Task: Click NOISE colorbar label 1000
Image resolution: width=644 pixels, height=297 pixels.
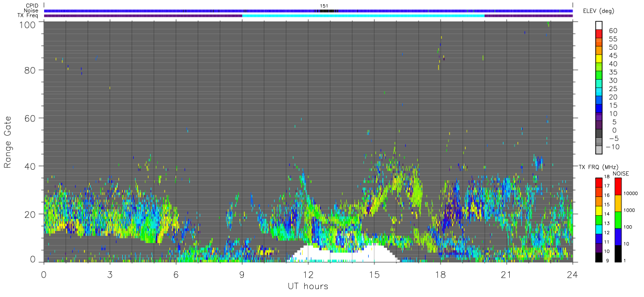Action: tap(629, 211)
